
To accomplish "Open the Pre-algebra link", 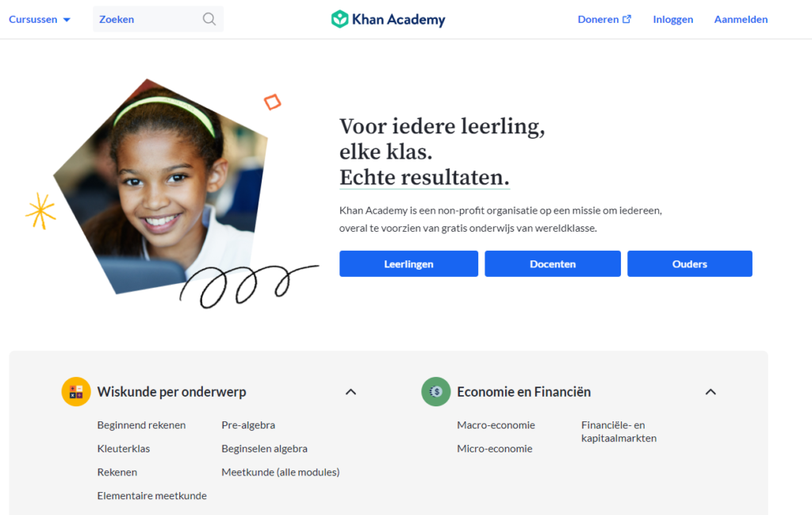I will tap(248, 425).
